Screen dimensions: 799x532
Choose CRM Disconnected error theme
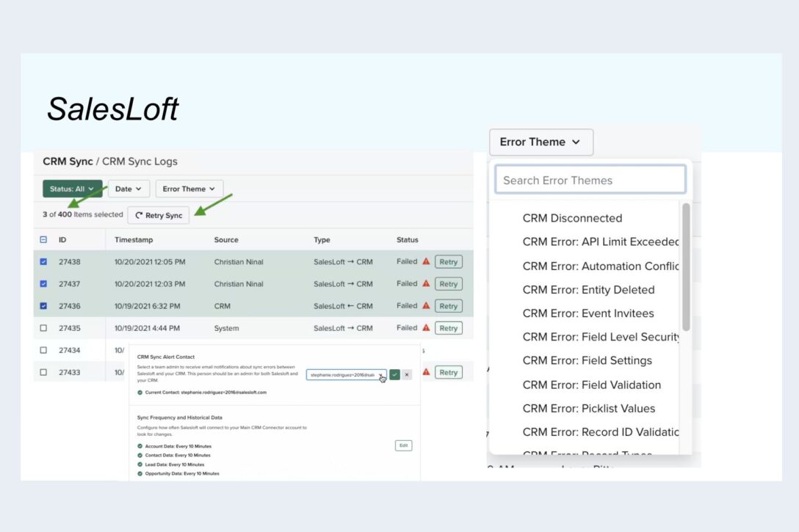(572, 218)
